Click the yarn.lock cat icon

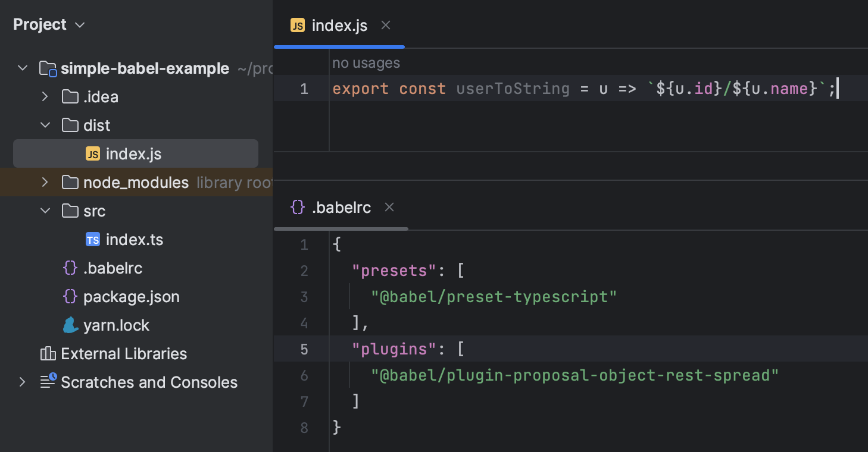pos(70,325)
